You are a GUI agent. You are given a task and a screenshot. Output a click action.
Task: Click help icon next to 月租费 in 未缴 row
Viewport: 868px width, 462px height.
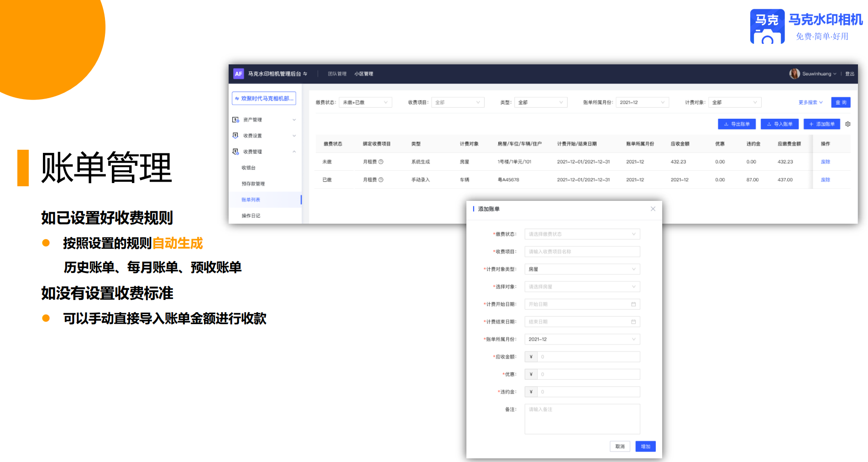381,162
